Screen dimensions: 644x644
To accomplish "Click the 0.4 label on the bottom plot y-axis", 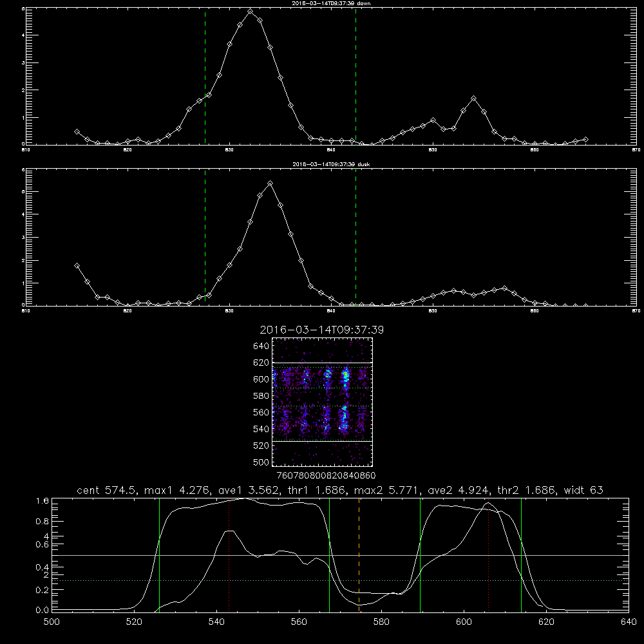I will tap(43, 567).
